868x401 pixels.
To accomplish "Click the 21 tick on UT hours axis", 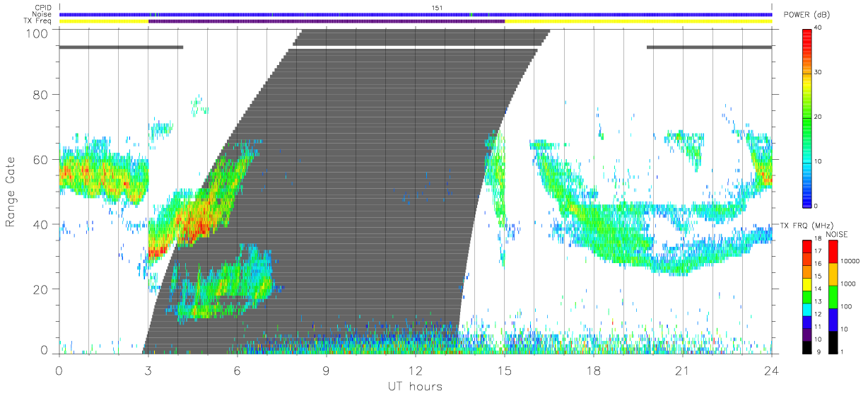I will pos(682,370).
